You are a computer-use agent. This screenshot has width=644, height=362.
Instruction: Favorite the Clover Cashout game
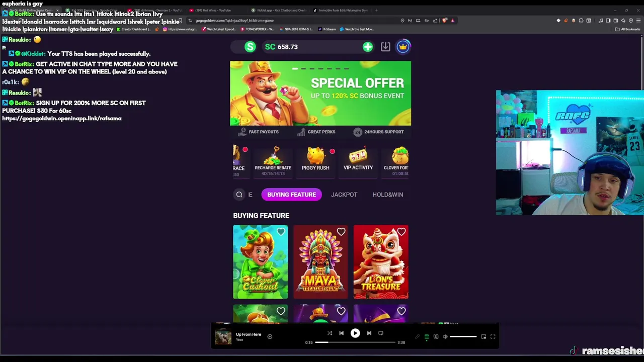[x=281, y=232]
